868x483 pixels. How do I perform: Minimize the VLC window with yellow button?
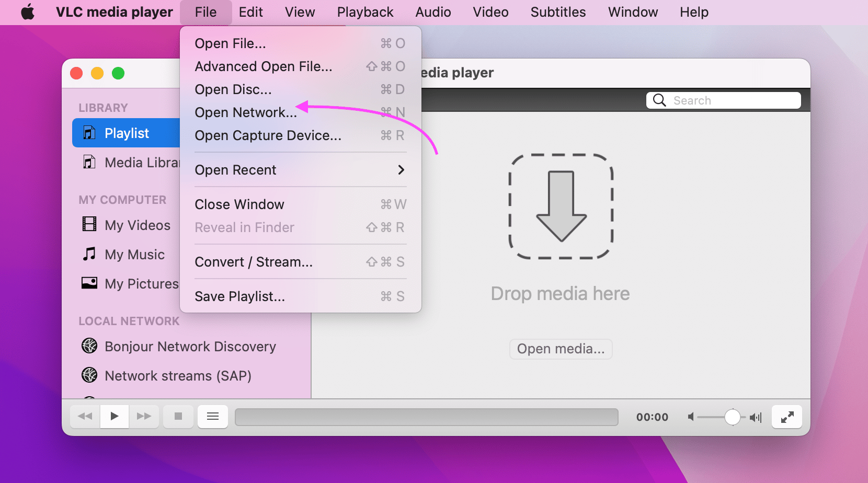[97, 73]
